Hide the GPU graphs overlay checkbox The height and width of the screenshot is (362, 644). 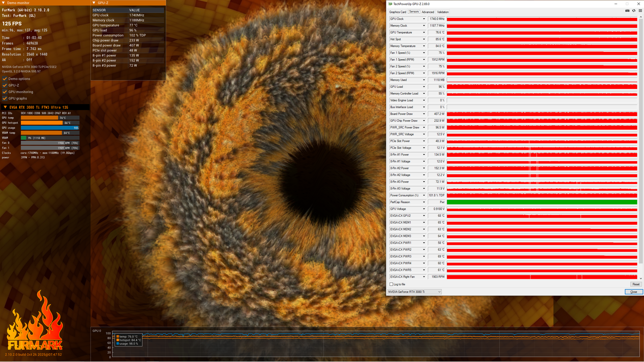click(5, 98)
